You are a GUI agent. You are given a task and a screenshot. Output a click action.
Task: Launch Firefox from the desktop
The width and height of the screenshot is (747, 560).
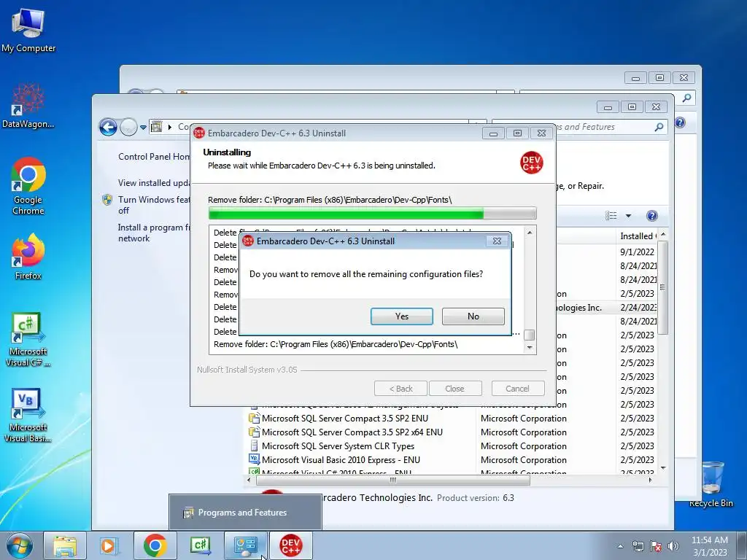click(x=28, y=257)
